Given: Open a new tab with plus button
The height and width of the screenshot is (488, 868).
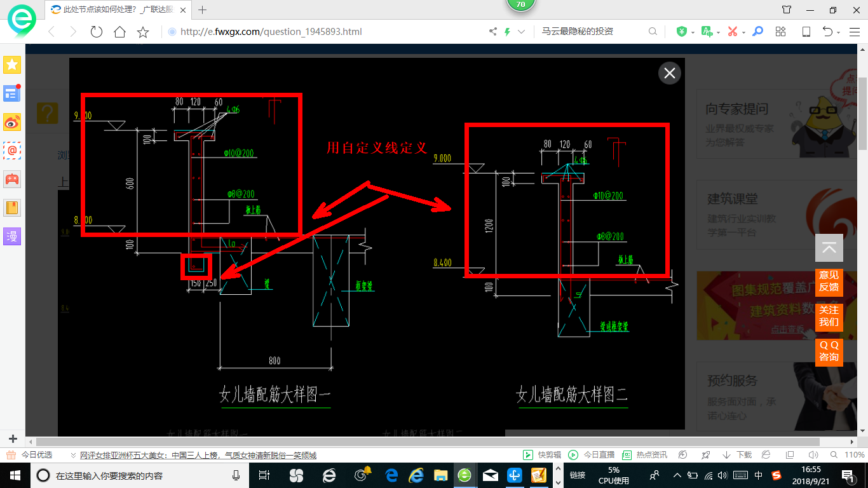Looking at the screenshot, I should pyautogui.click(x=203, y=10).
